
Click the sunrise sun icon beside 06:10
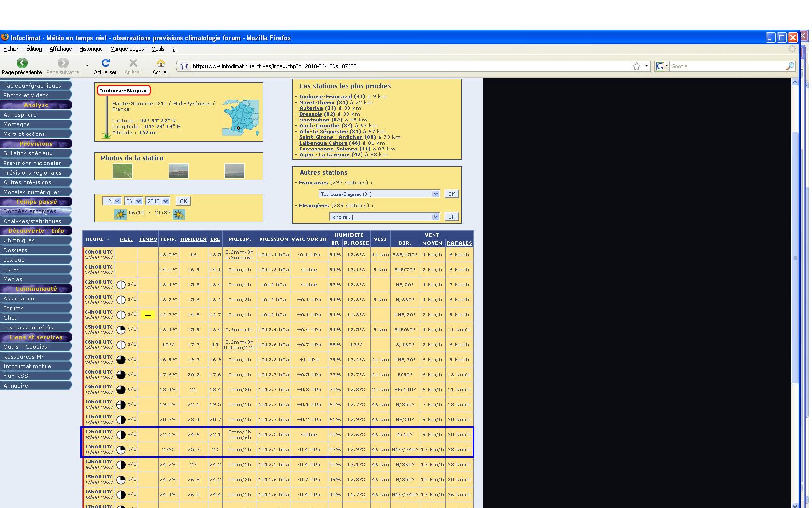120,214
